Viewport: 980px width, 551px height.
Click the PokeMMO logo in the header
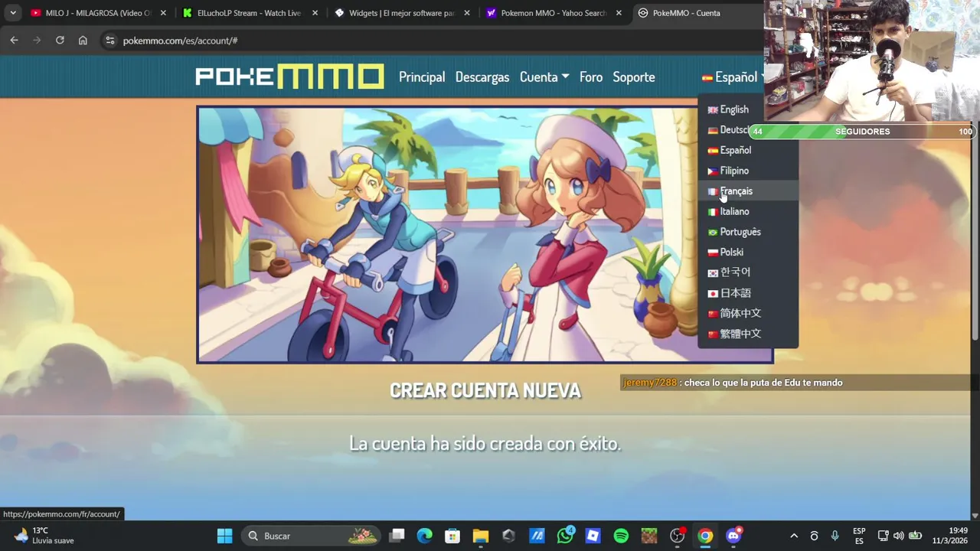pyautogui.click(x=289, y=77)
